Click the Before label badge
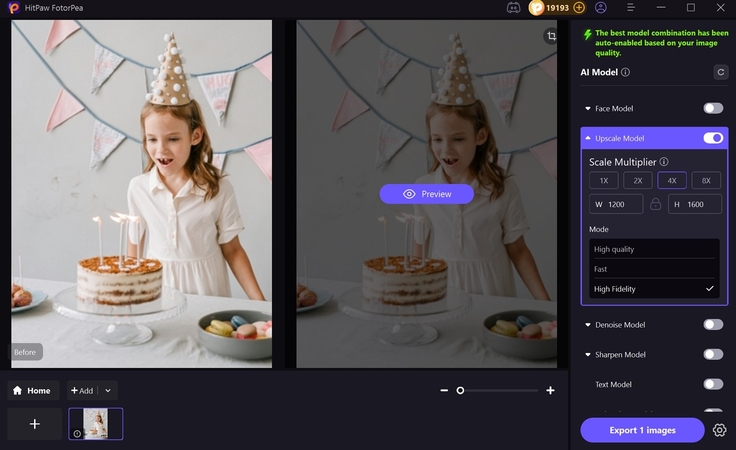Image resolution: width=736 pixels, height=450 pixels. pos(25,352)
